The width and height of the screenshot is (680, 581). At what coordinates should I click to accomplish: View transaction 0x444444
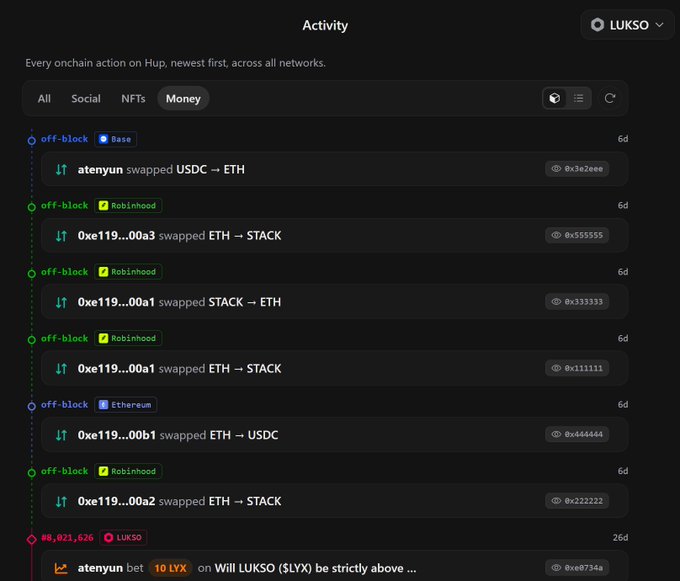point(577,434)
